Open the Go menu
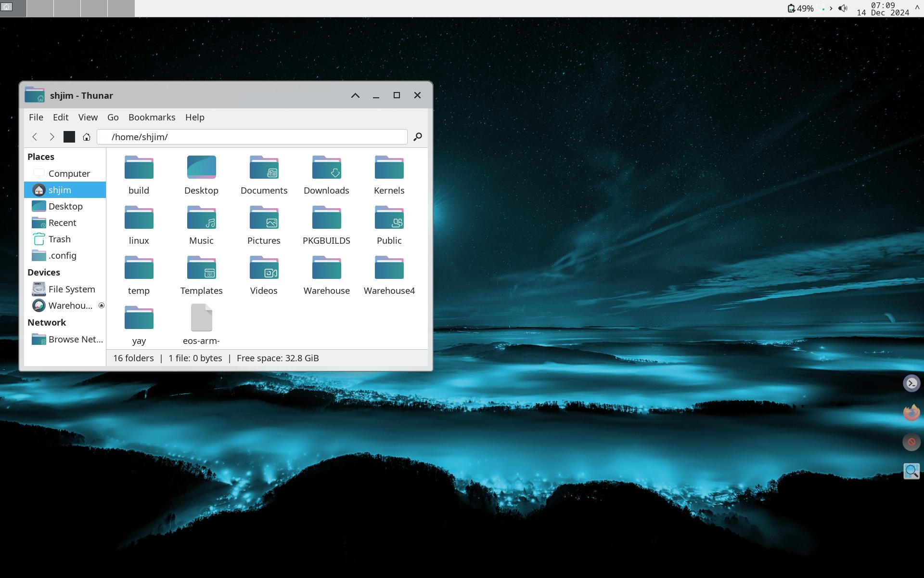 (113, 117)
